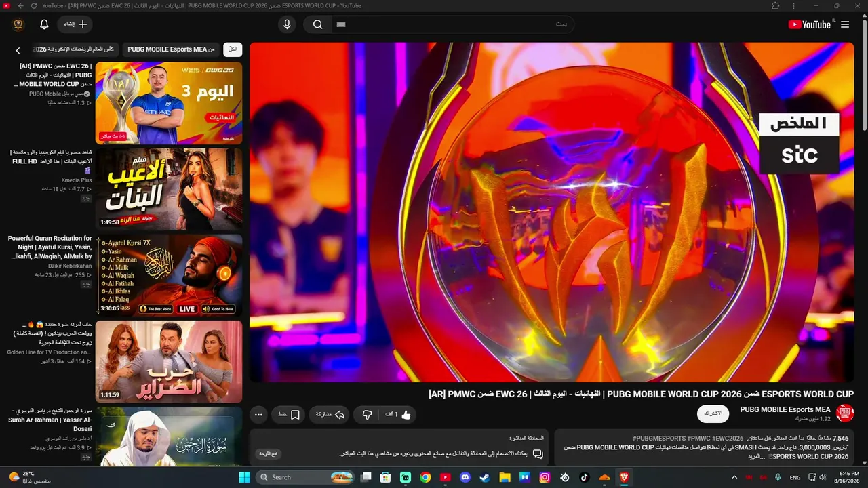Viewport: 868px width, 488px height.
Task: Open Task View on the taskbar
Action: [366, 477]
